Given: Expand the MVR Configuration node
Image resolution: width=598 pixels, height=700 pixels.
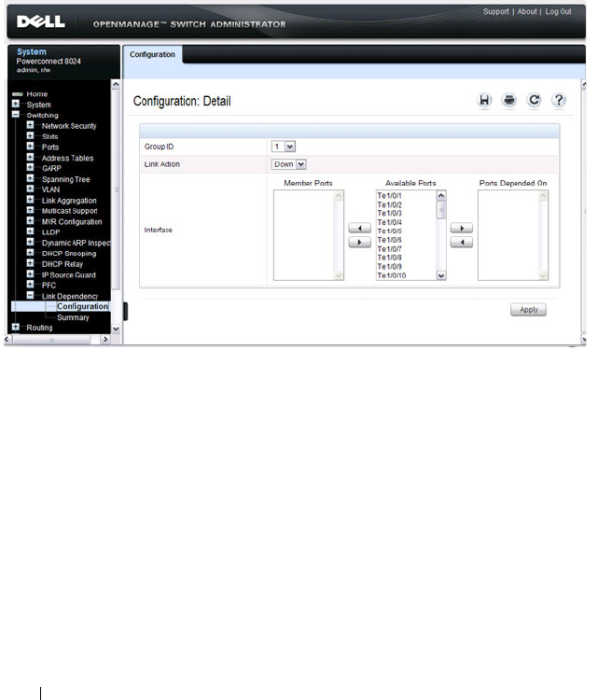Looking at the screenshot, I should click(x=30, y=221).
